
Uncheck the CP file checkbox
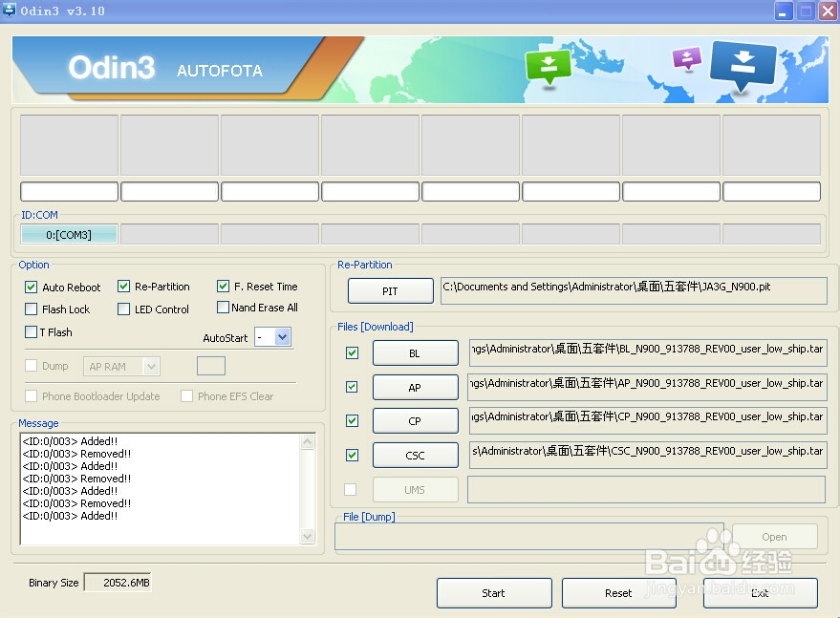[352, 421]
